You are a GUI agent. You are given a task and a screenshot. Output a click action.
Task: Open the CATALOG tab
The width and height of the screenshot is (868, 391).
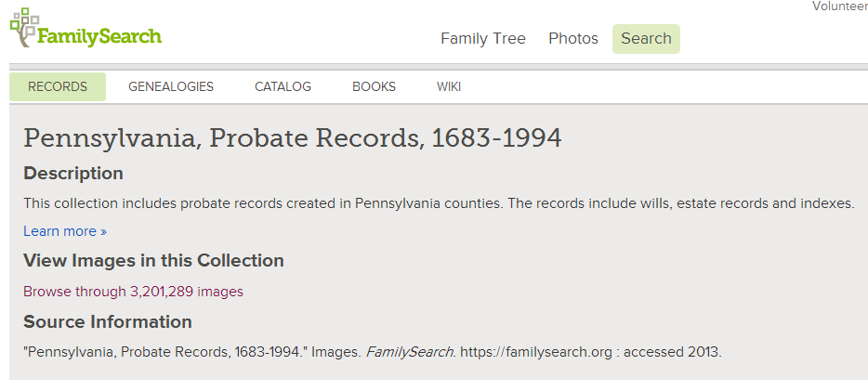tap(283, 86)
